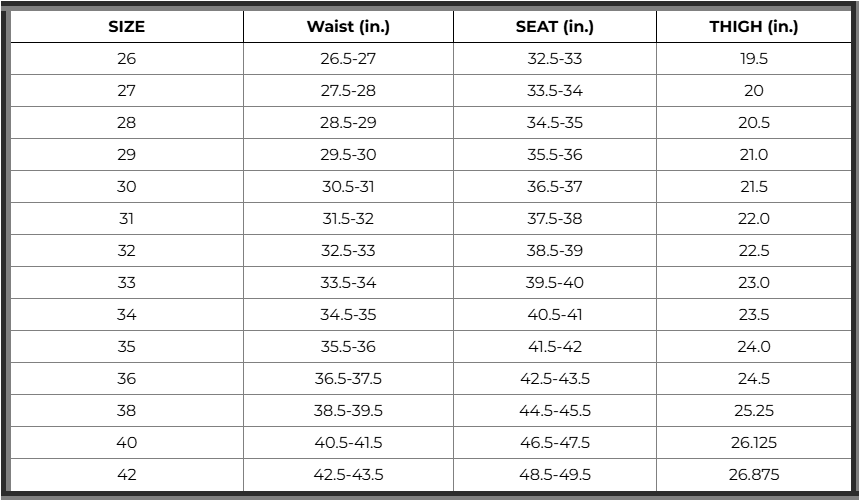Select the THIGH (in.) header cell

coord(754,26)
